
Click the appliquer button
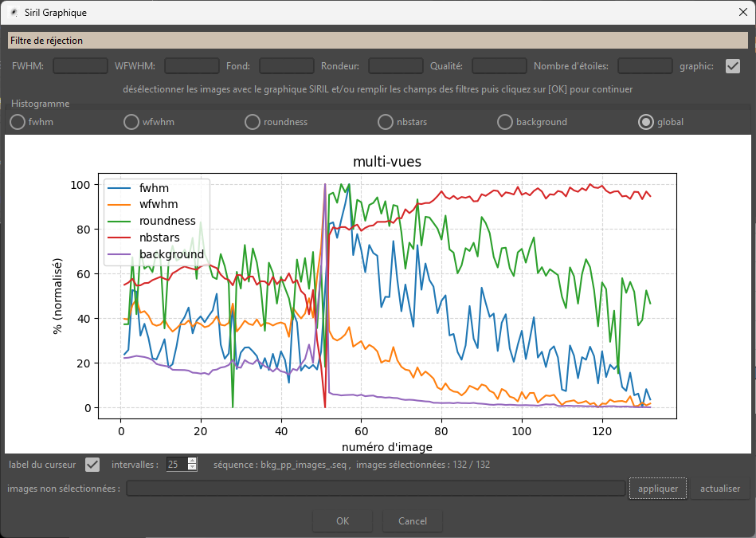point(658,489)
